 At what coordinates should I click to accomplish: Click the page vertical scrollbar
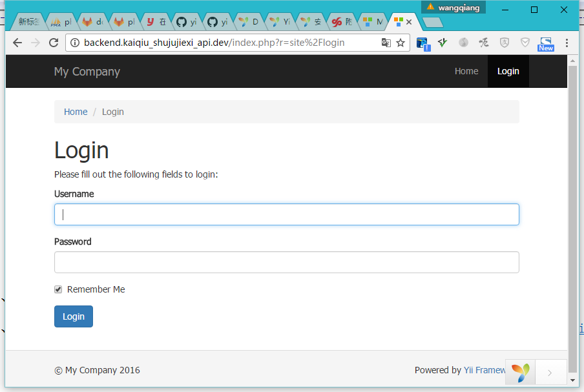(572, 219)
